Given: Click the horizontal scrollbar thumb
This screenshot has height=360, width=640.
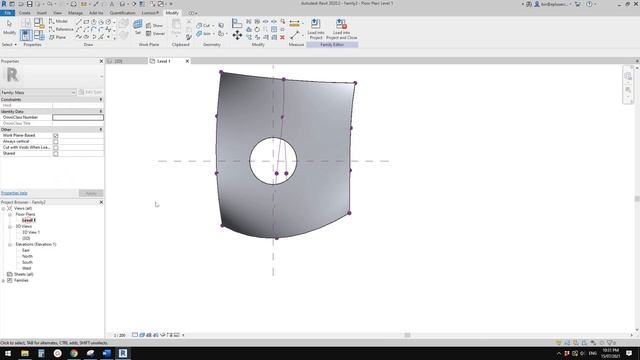Looking at the screenshot, I should (407, 335).
